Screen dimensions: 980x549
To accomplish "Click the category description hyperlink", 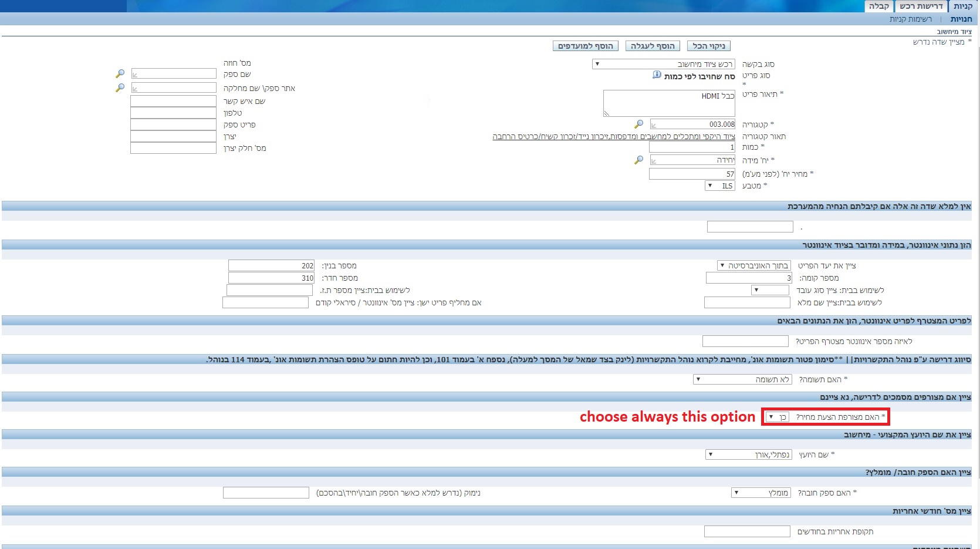I will coord(613,136).
